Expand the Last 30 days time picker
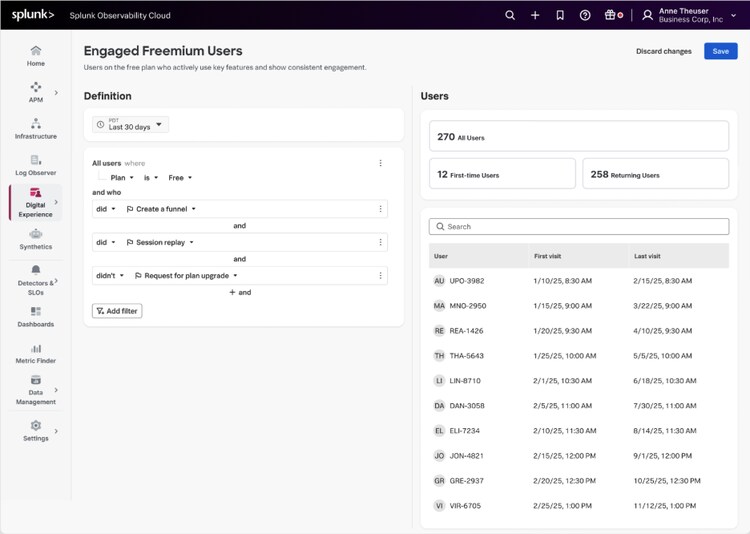 (x=131, y=124)
